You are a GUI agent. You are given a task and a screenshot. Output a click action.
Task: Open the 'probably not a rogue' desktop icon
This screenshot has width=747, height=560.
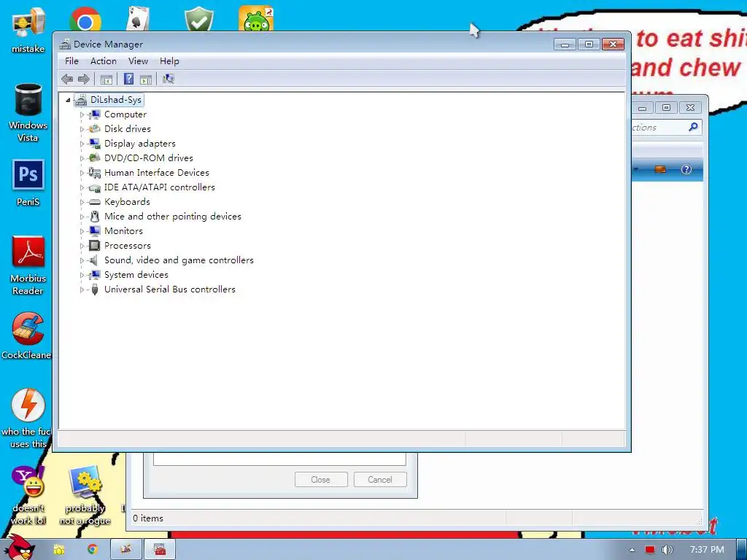(85, 482)
